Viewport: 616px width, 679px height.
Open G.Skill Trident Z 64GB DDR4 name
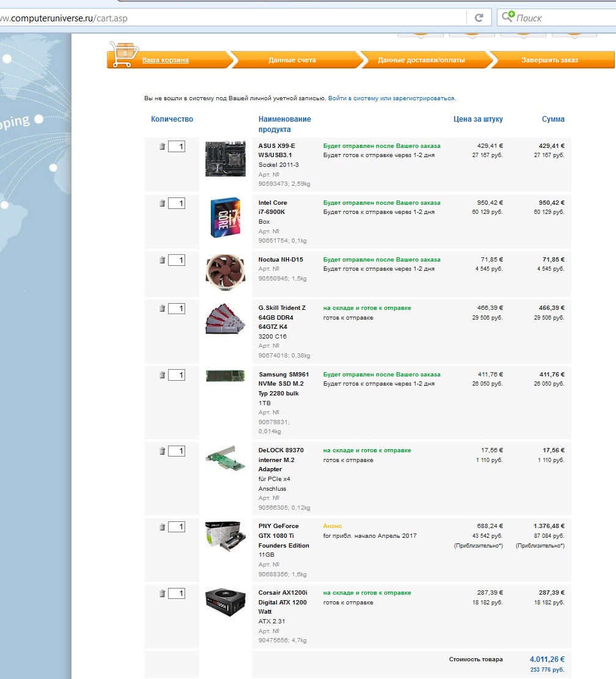click(x=282, y=317)
